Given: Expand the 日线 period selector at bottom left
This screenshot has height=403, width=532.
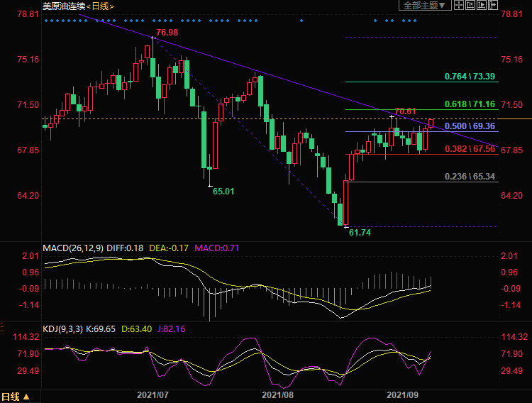Looking at the screenshot, I should (x=16, y=397).
